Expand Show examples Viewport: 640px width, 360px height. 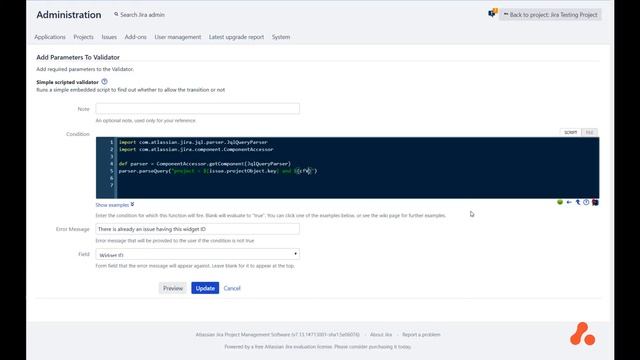point(115,205)
